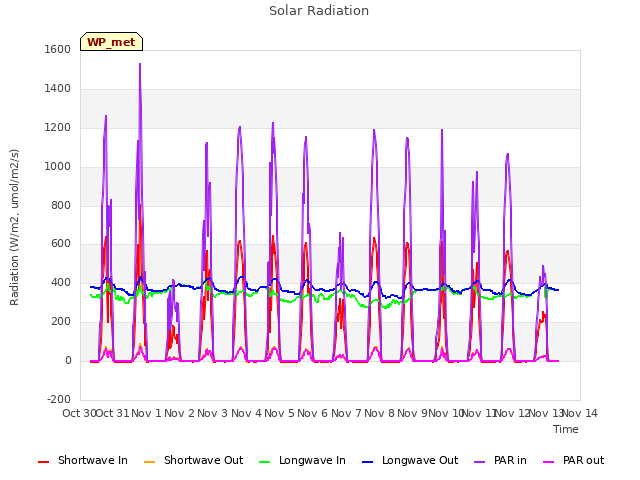Click the PAR in legend label
The image size is (640, 480).
[510, 460]
